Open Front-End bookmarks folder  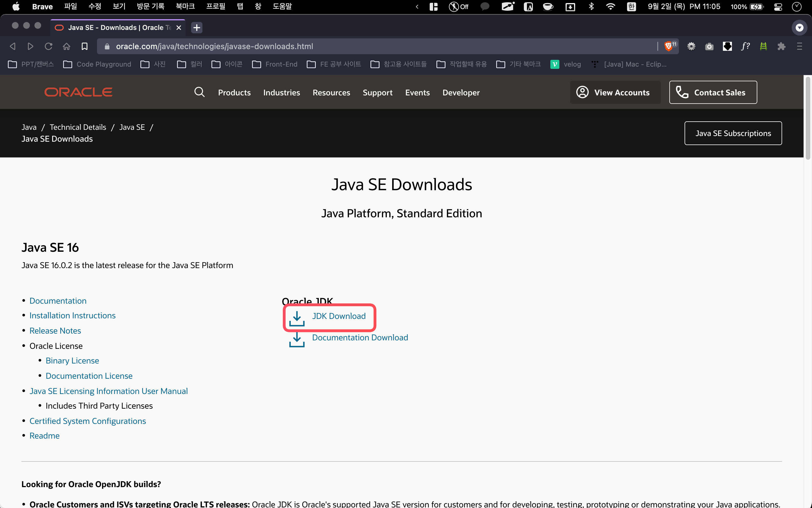pos(275,64)
